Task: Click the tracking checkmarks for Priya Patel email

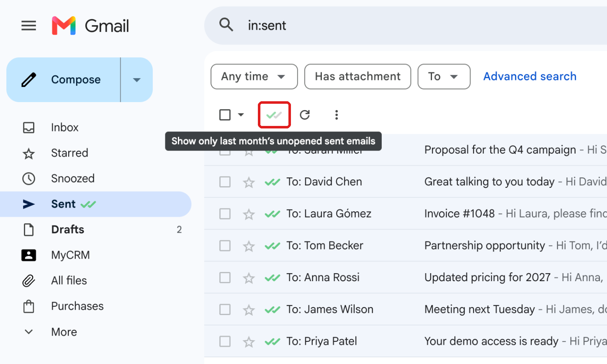Action: pyautogui.click(x=272, y=341)
